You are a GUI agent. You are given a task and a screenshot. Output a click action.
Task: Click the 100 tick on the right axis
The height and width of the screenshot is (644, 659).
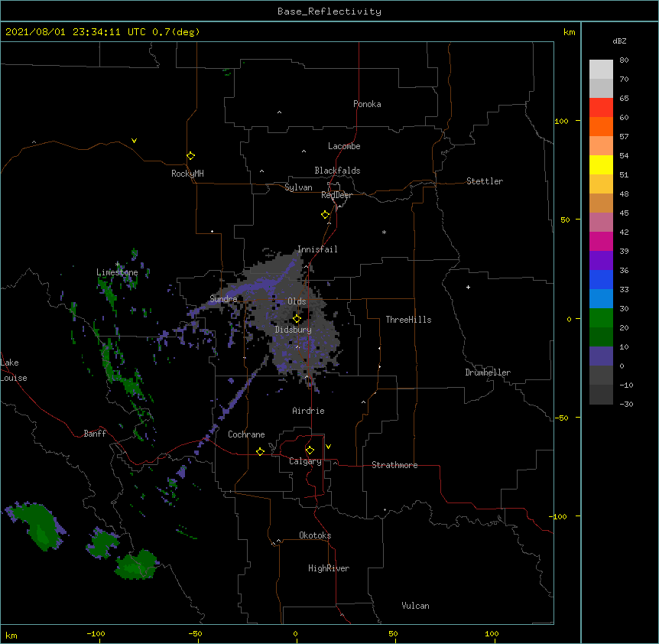pyautogui.click(x=561, y=121)
